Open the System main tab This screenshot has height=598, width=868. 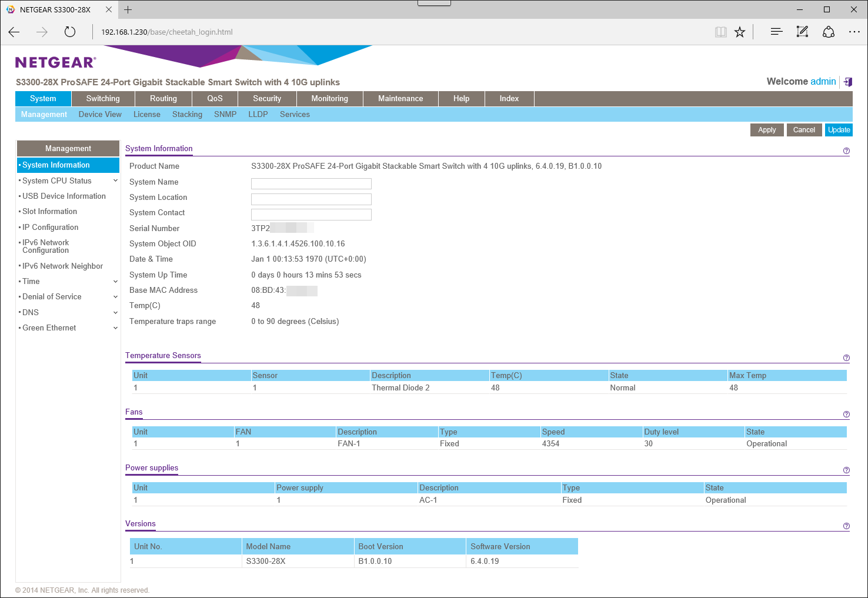coord(43,99)
